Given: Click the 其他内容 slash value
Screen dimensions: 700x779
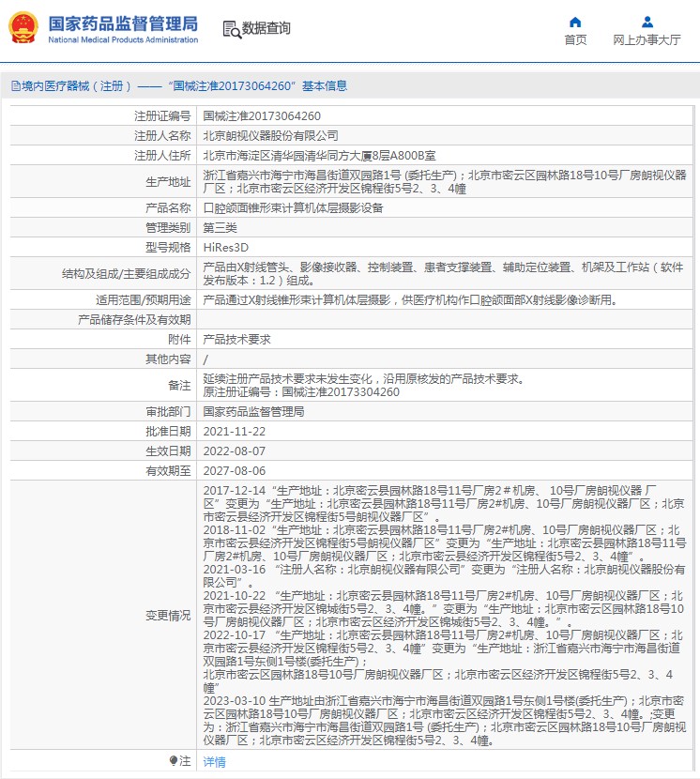Looking at the screenshot, I should 205,359.
